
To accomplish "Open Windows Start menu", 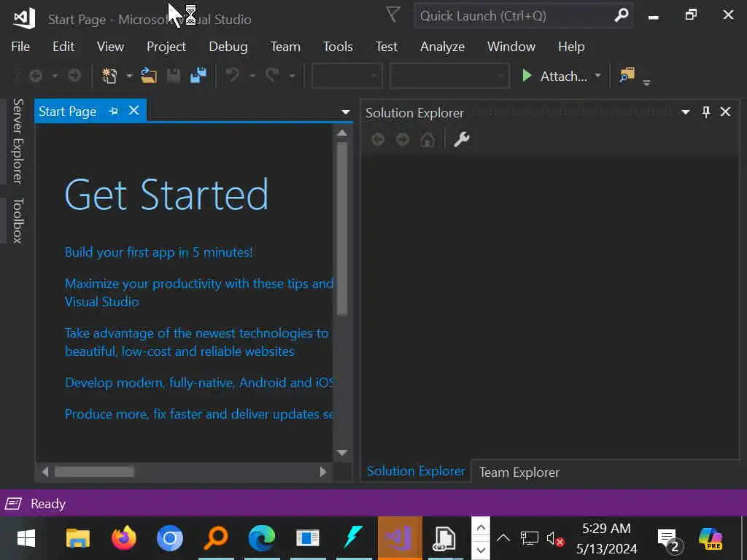I will click(x=26, y=539).
